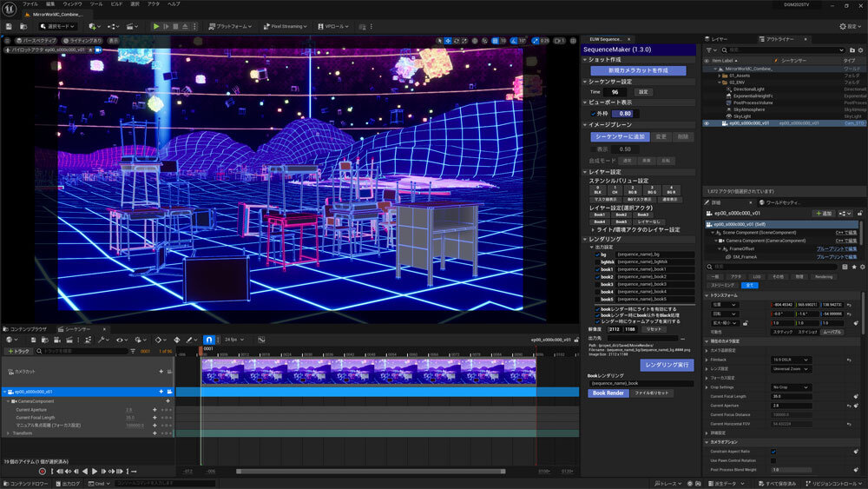Toggle the book1 output checkbox
Image resolution: width=868 pixels, height=489 pixels.
pyautogui.click(x=598, y=269)
